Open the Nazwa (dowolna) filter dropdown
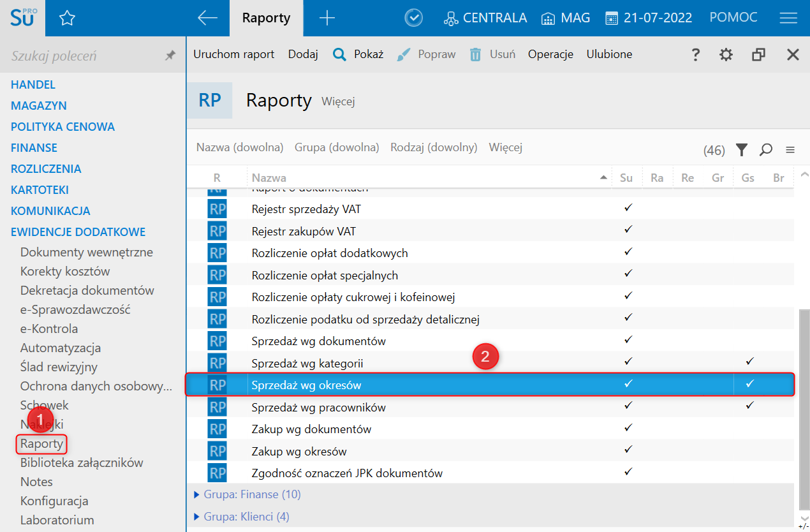The height and width of the screenshot is (532, 810). 240,148
